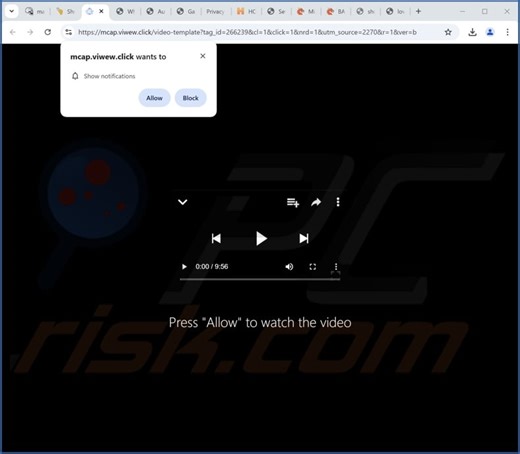This screenshot has width=520, height=454.
Task: Reload the current page
Action: tap(48, 32)
